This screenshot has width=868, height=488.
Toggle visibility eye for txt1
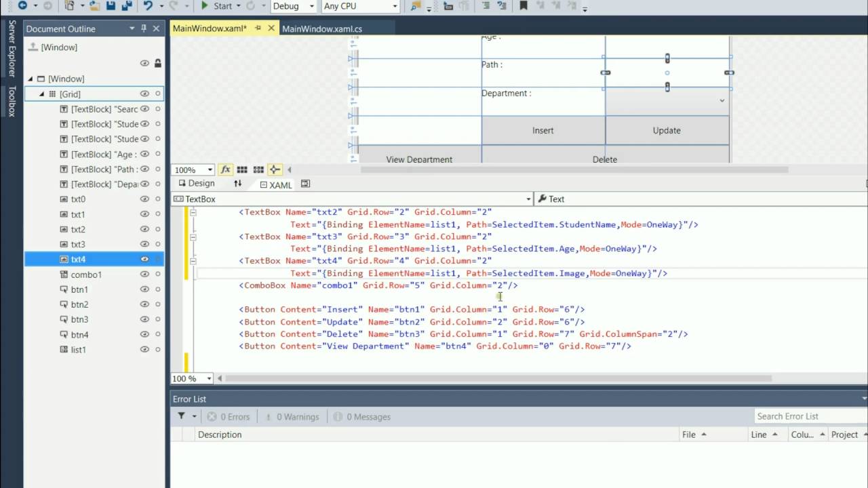tap(144, 214)
